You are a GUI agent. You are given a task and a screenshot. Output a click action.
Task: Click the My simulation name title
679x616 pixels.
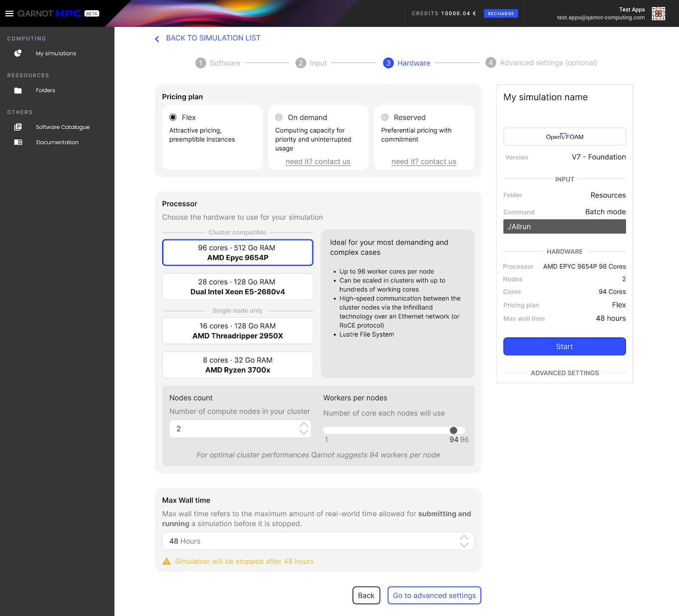(545, 97)
